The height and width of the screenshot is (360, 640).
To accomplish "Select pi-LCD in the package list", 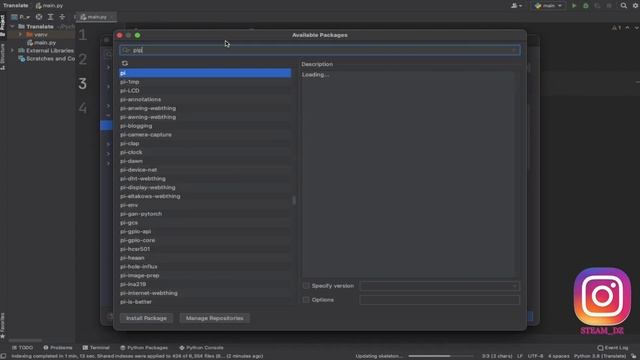I will pyautogui.click(x=205, y=91).
